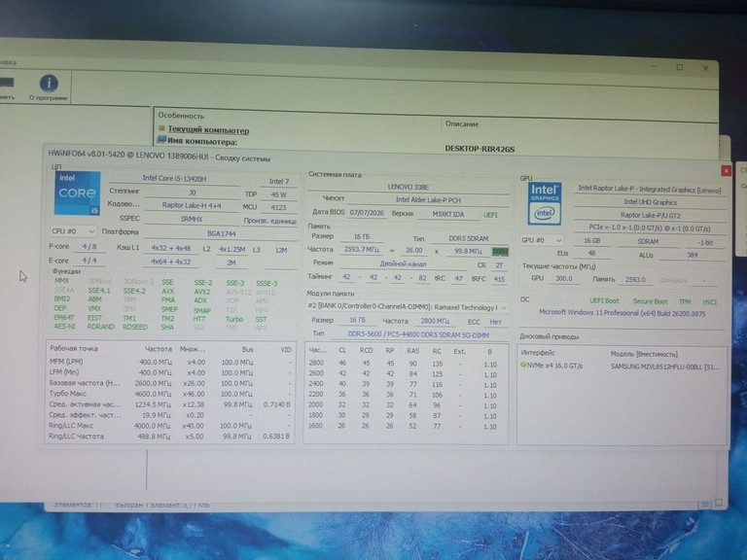Click the E-core value 4 / 4
The height and width of the screenshot is (560, 747).
pyautogui.click(x=89, y=261)
